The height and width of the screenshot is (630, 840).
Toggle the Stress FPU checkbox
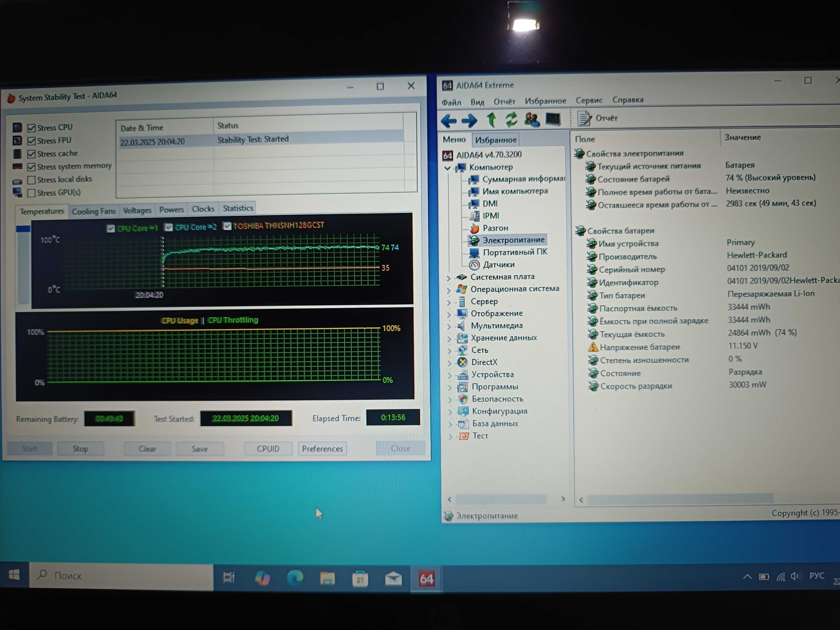click(x=31, y=141)
